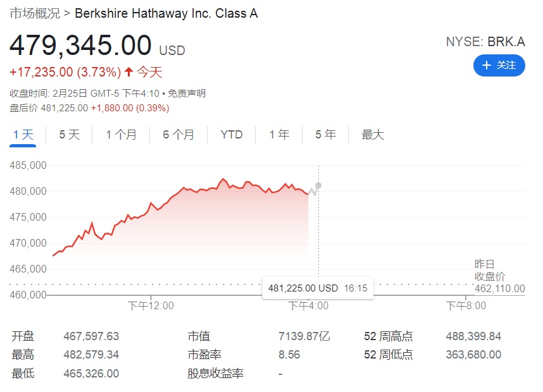Click the 昨日收盘价 462,110.00 label

(x=499, y=276)
